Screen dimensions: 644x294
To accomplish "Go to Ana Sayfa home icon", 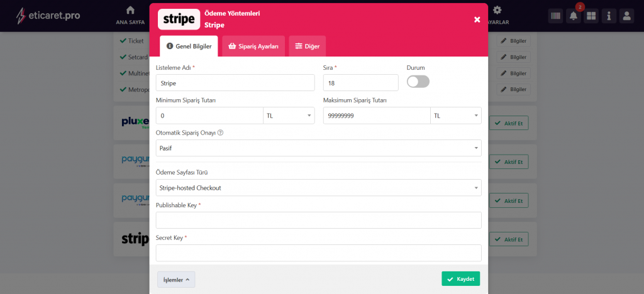I will click(x=130, y=11).
